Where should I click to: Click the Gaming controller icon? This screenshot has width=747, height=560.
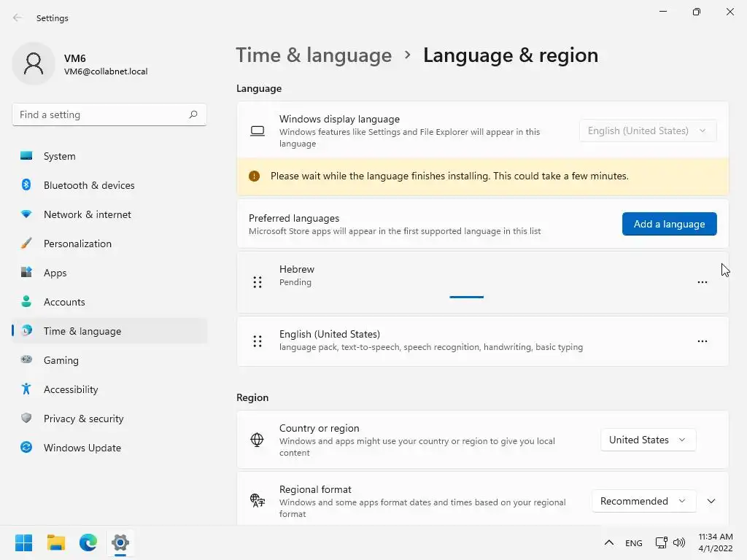point(26,360)
